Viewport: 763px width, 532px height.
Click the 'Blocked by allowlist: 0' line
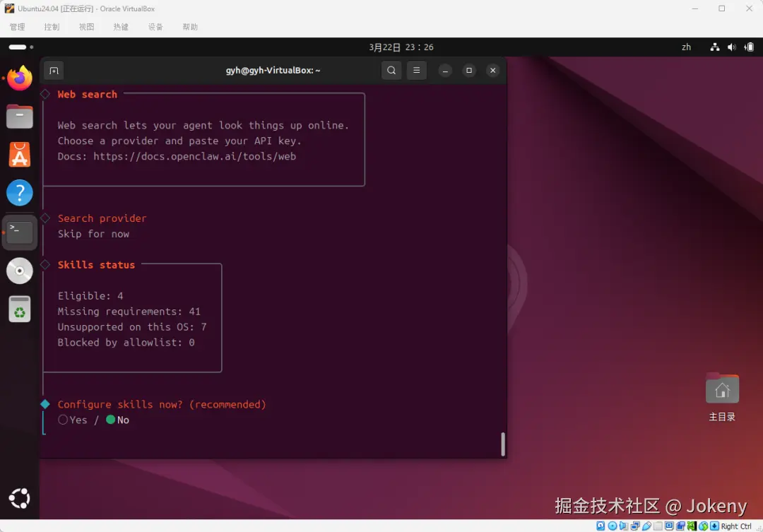pyautogui.click(x=126, y=343)
